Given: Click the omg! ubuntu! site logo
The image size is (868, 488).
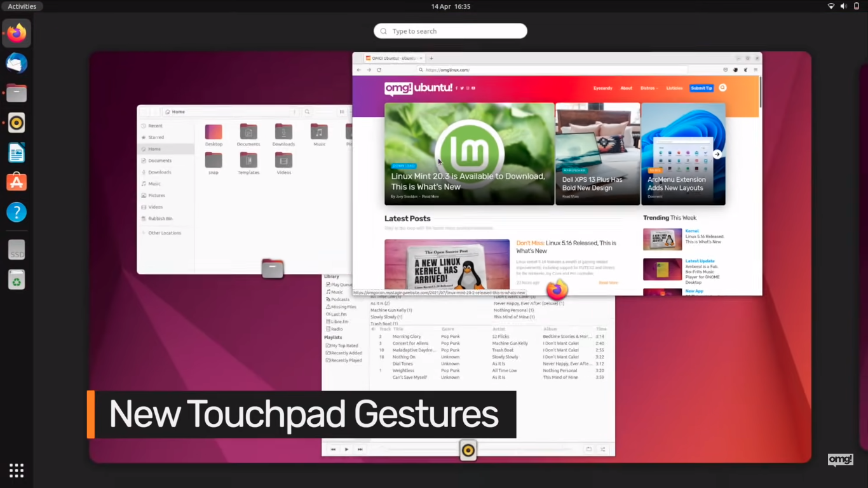Looking at the screenshot, I should [x=418, y=88].
